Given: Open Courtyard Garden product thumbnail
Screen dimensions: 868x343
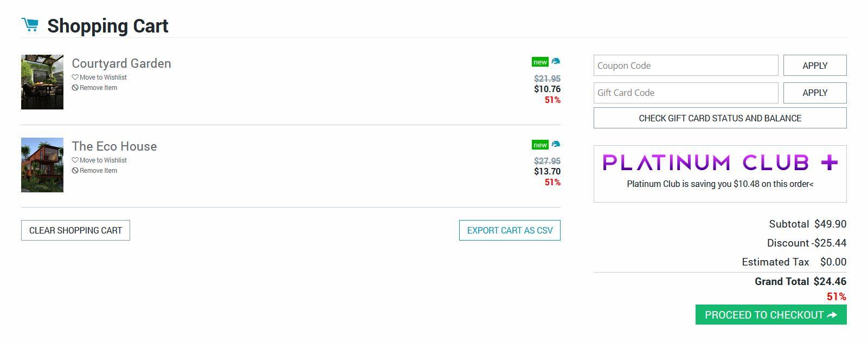Looking at the screenshot, I should 42,82.
